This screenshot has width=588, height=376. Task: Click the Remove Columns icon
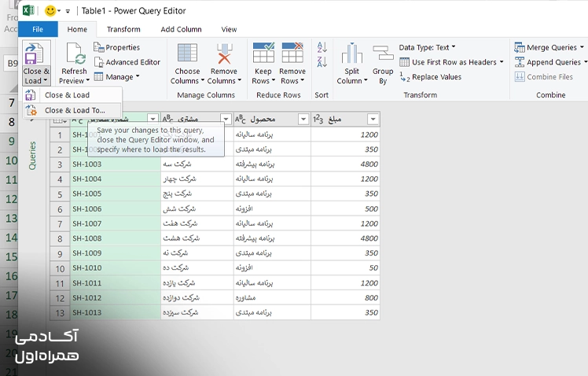pos(224,53)
